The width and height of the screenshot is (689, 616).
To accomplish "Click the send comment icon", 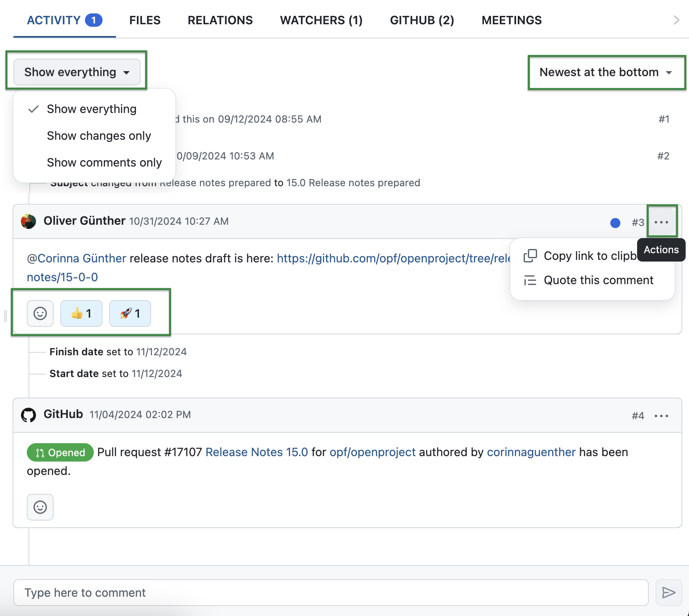I will [668, 592].
